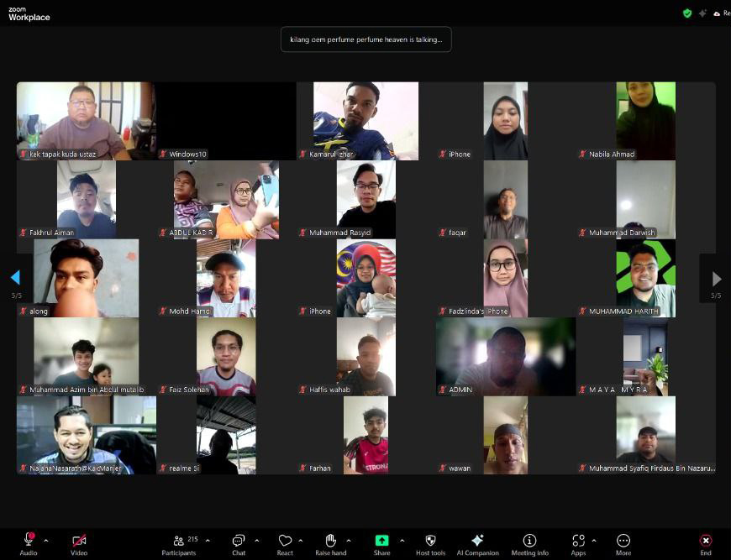Open the More menu
This screenshot has height=560, width=731.
pos(623,542)
